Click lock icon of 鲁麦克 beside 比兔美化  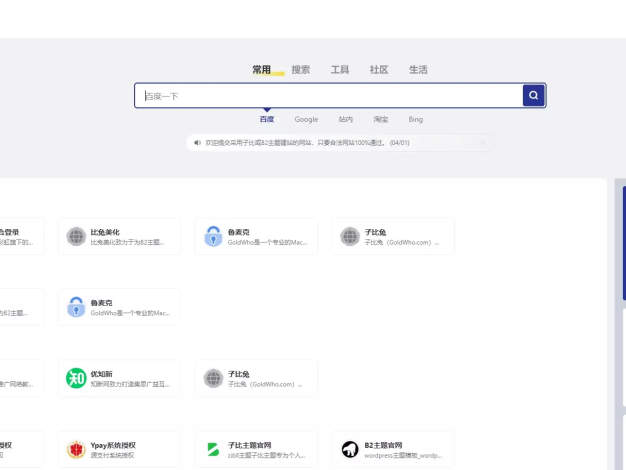click(213, 236)
